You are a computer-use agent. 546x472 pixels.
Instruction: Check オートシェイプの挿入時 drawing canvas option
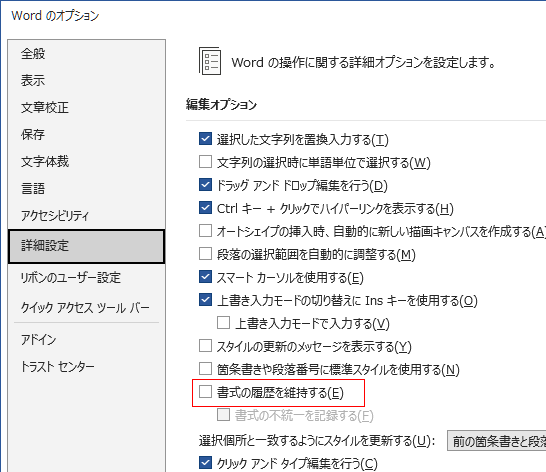pyautogui.click(x=205, y=231)
